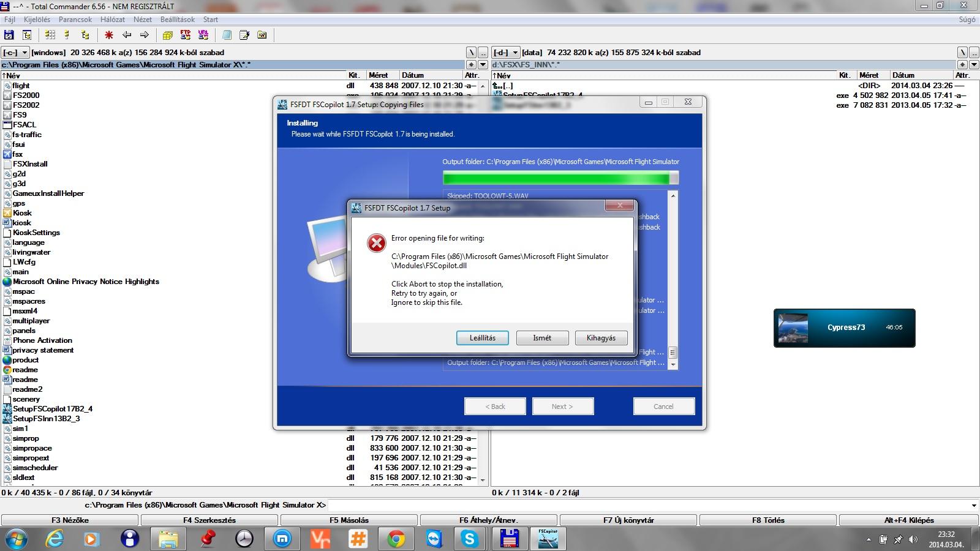This screenshot has height=551, width=980.
Task: Switch to Total Commander floppy taskbar icon
Action: (x=510, y=539)
